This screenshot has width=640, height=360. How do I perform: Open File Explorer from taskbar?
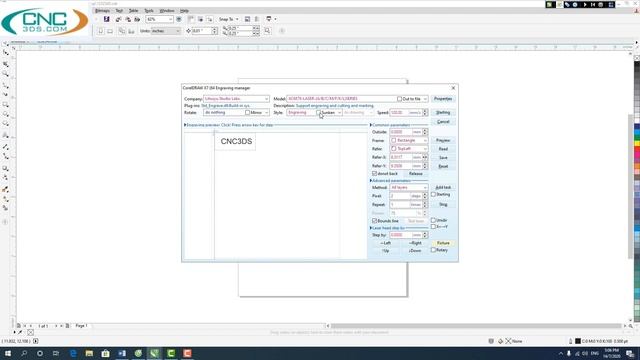tap(89, 353)
